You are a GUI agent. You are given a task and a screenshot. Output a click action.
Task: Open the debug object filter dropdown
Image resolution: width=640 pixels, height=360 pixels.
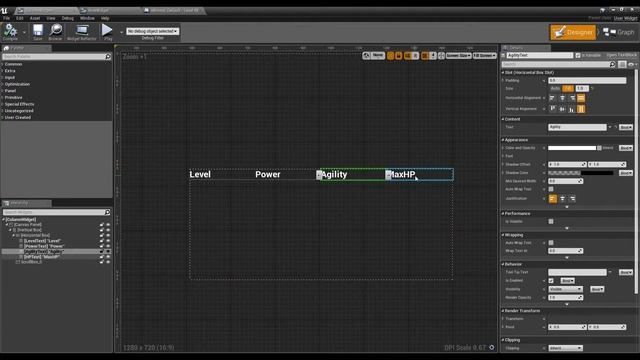[x=152, y=31]
